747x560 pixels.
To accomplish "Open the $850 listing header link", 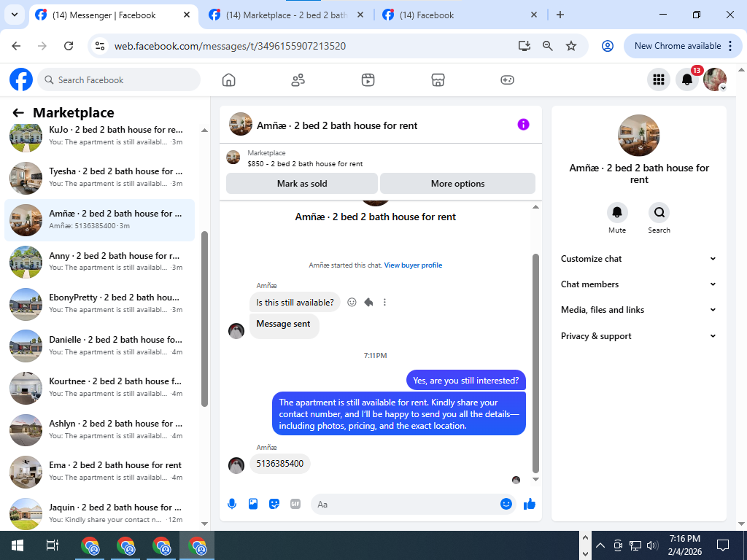I will 305,164.
